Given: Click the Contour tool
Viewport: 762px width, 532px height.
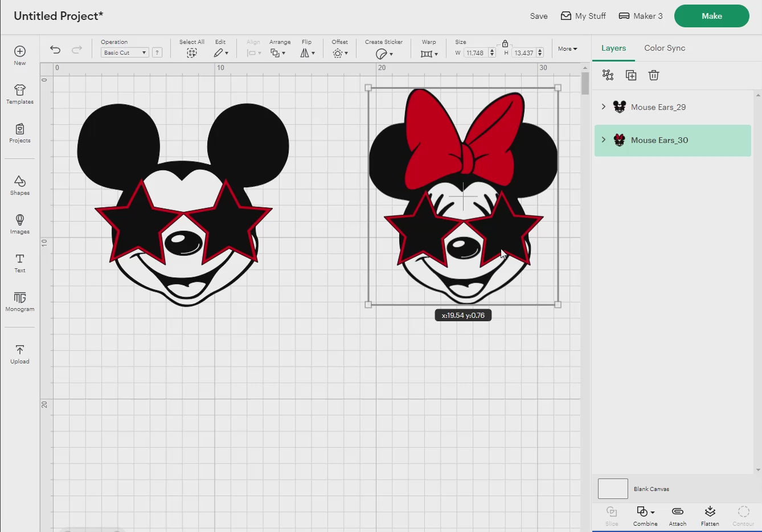Looking at the screenshot, I should [x=743, y=515].
